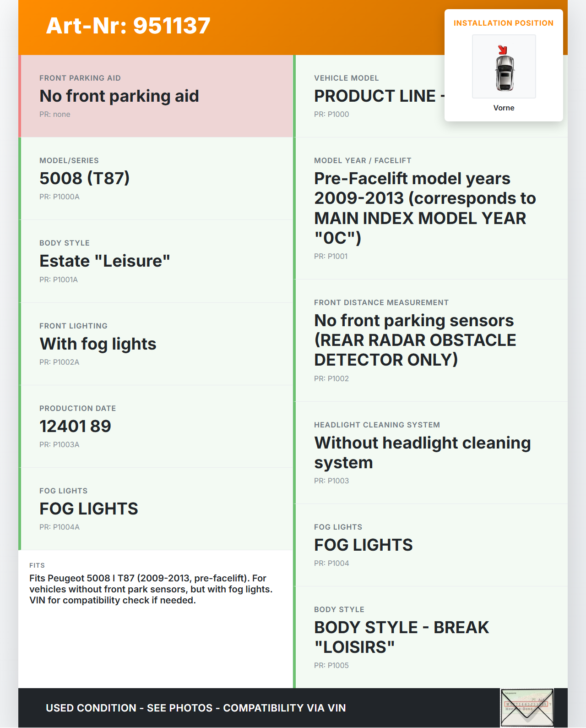586x728 pixels.
Task: Select production date 12401 89
Action: click(x=76, y=426)
